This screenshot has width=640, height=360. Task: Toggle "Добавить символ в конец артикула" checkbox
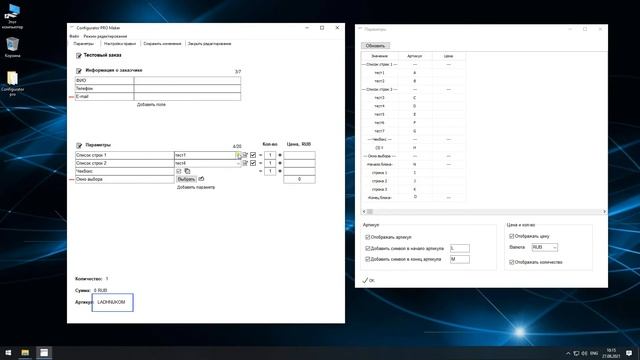tap(367, 259)
